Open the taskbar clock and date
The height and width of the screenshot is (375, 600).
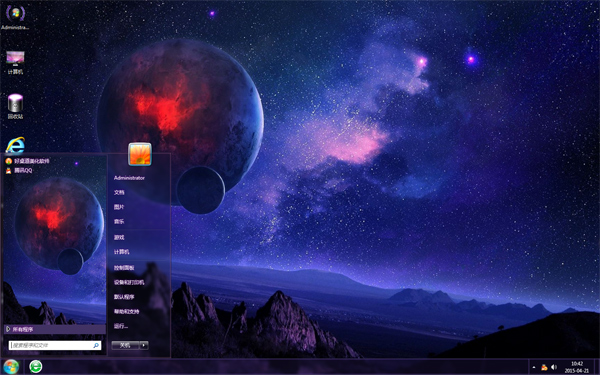pos(577,367)
